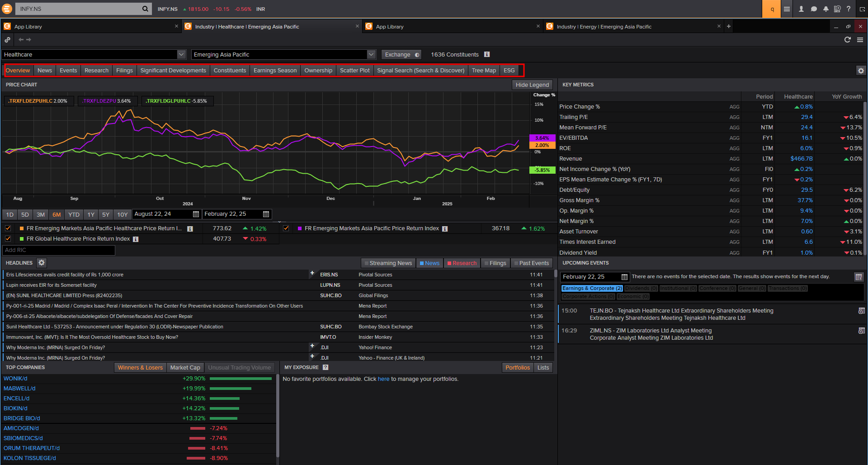Open the notifications bell icon
This screenshot has height=465, width=868.
click(826, 9)
